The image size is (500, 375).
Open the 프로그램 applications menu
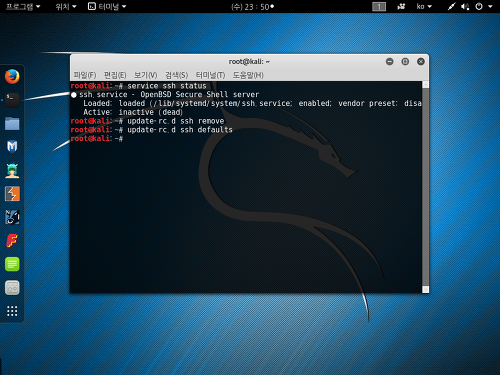(23, 7)
